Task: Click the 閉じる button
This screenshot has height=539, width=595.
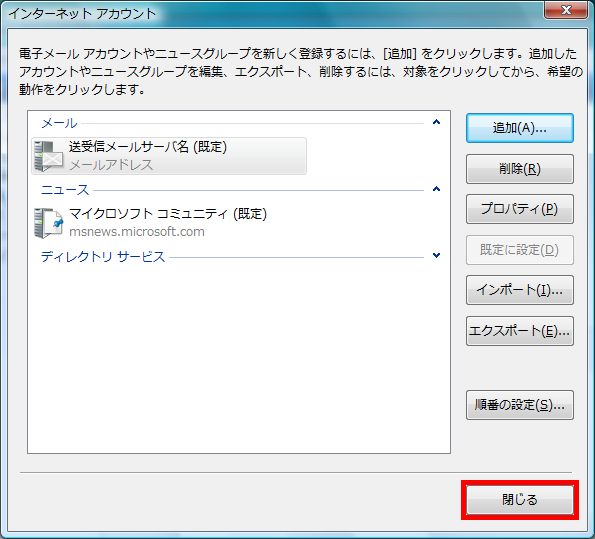Action: (519, 500)
